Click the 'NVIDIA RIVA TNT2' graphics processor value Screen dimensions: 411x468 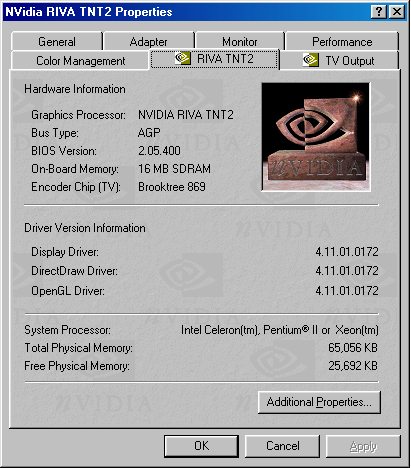point(186,115)
